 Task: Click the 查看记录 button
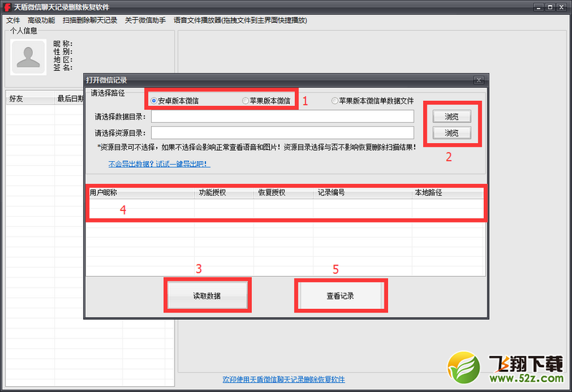340,295
